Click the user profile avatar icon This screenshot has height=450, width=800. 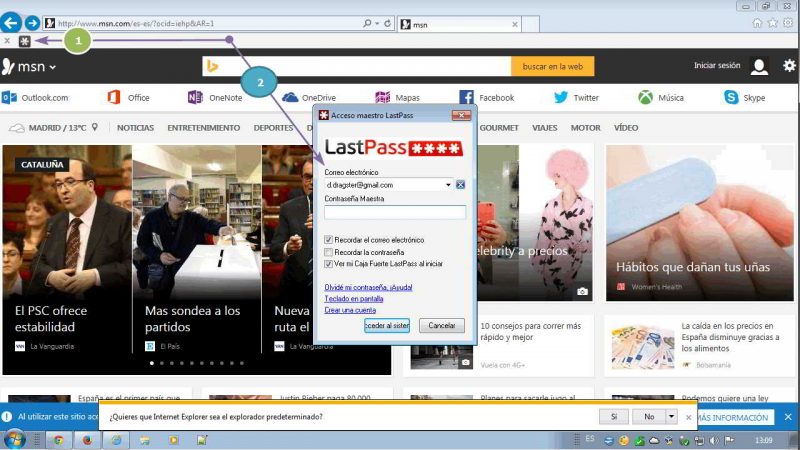759,66
